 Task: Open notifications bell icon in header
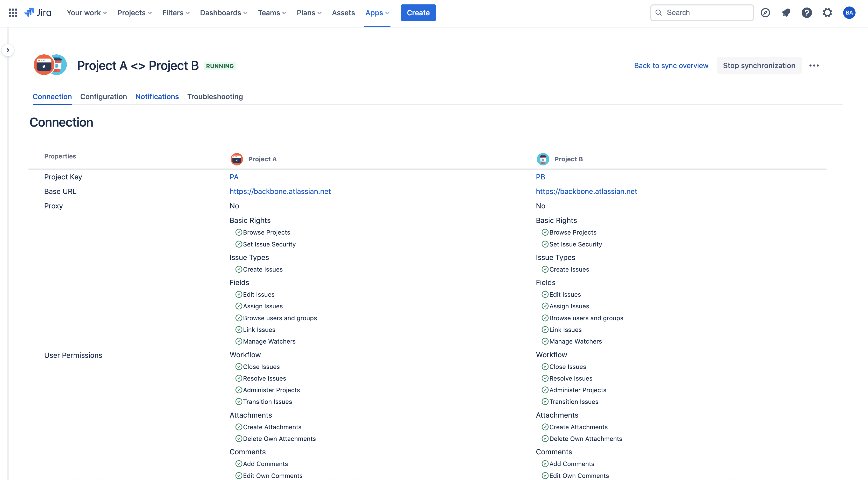tap(786, 13)
